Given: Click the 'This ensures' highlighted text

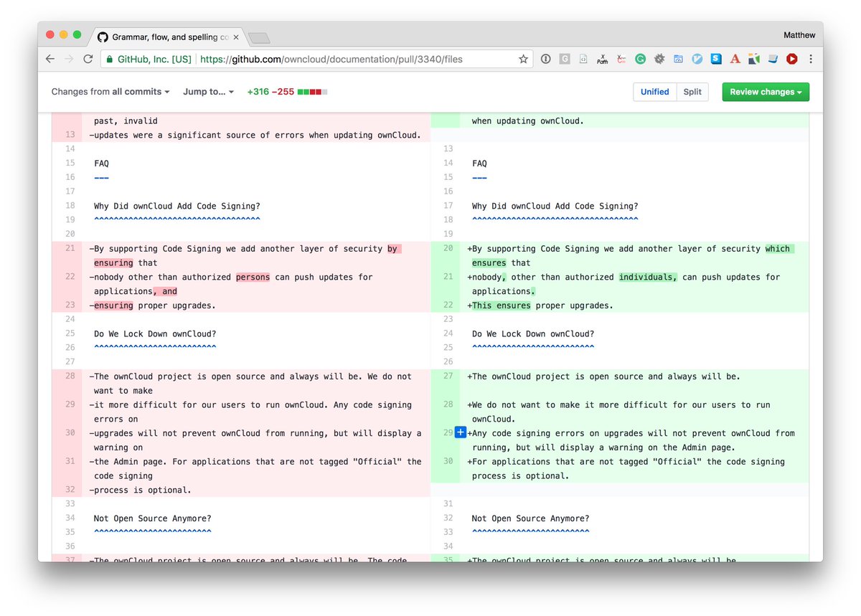Looking at the screenshot, I should click(x=502, y=305).
